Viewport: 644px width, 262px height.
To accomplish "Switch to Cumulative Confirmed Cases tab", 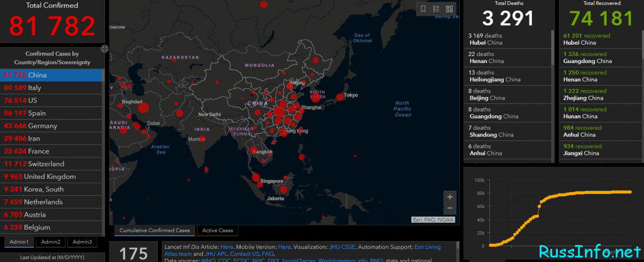I will pos(155,231).
